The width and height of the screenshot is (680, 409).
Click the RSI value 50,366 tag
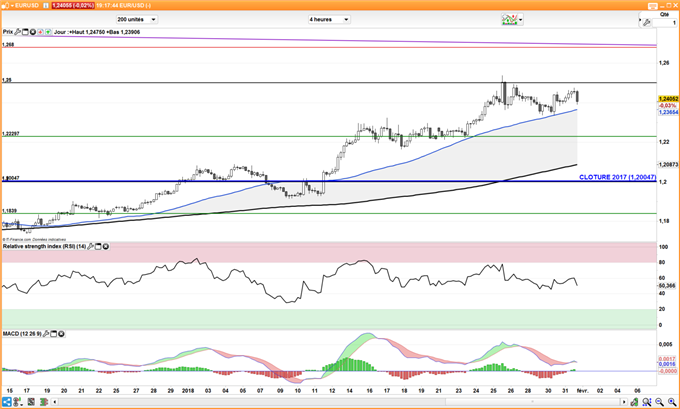[667, 286]
